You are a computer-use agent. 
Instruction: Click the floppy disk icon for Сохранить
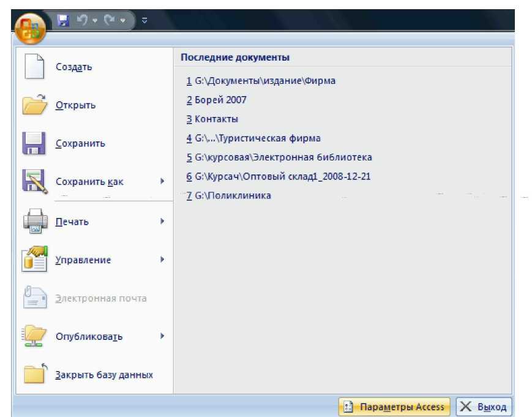tap(34, 143)
